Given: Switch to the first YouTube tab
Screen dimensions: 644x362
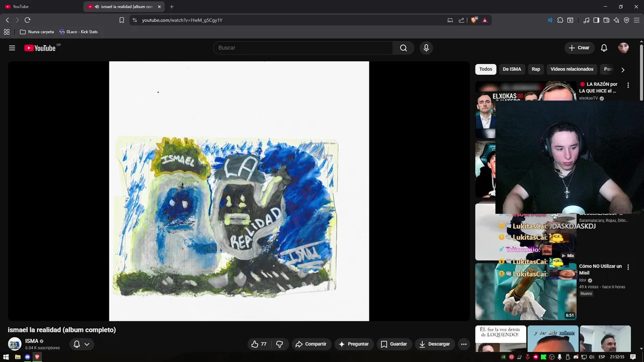Looking at the screenshot, I should tap(41, 7).
